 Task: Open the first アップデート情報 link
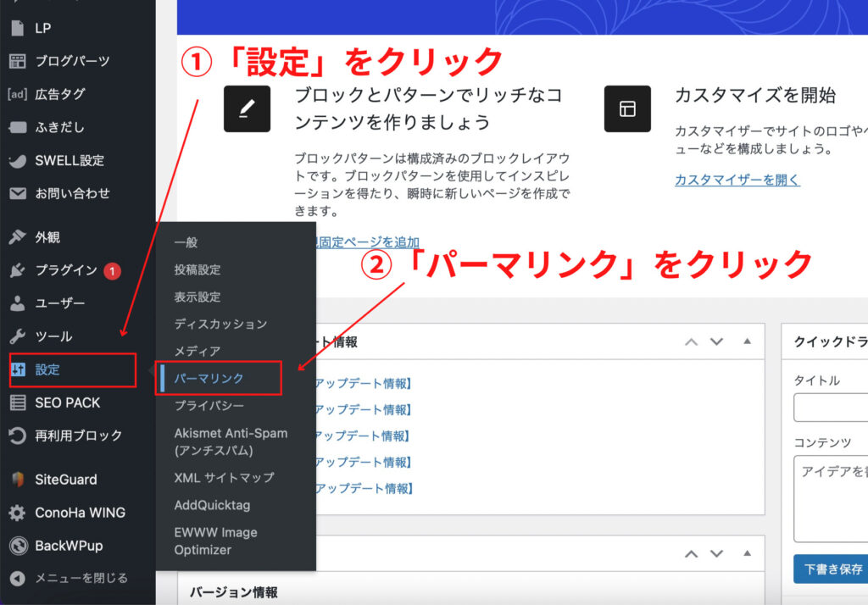pyautogui.click(x=364, y=383)
